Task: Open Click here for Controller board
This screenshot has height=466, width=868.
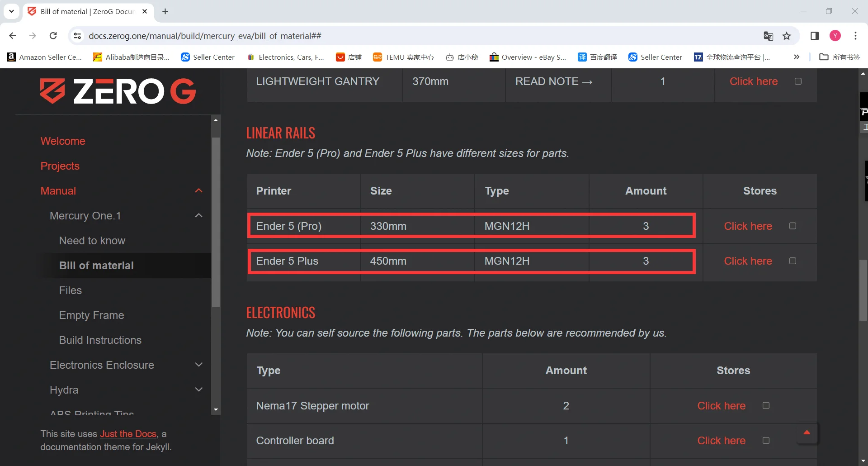Action: [722, 441]
